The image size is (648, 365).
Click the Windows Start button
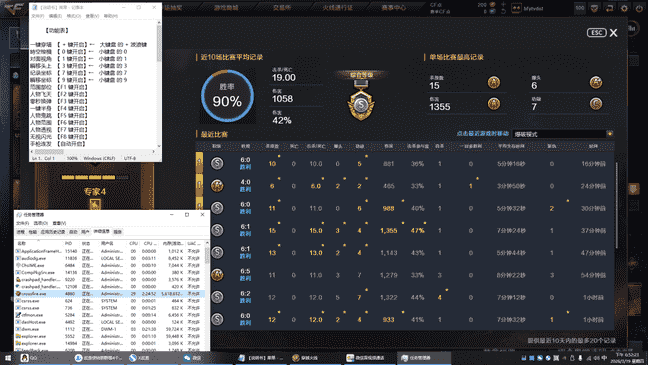(8, 358)
